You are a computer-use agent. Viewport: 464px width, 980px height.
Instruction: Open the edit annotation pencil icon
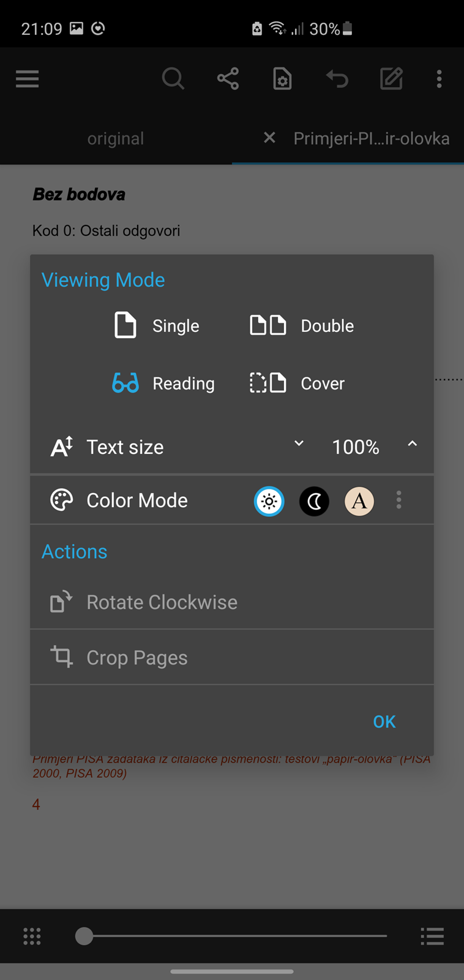(x=391, y=79)
